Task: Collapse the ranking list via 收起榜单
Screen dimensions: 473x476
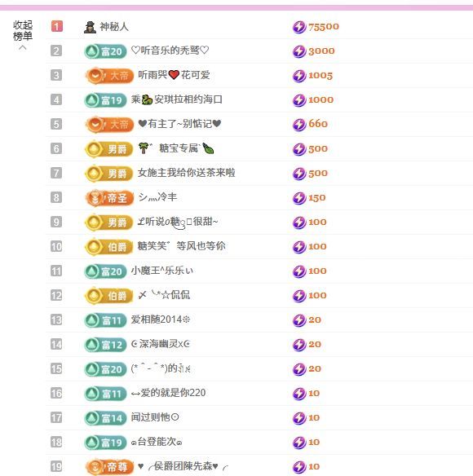Action: point(23,34)
